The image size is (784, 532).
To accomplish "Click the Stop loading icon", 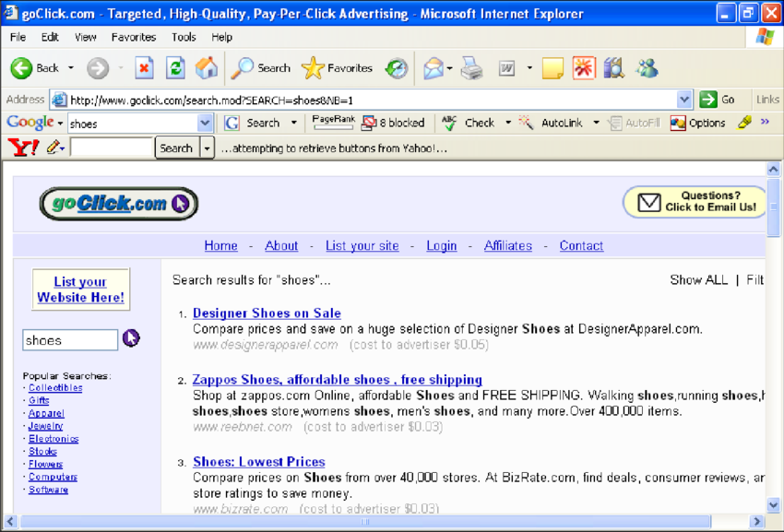I will click(x=144, y=68).
